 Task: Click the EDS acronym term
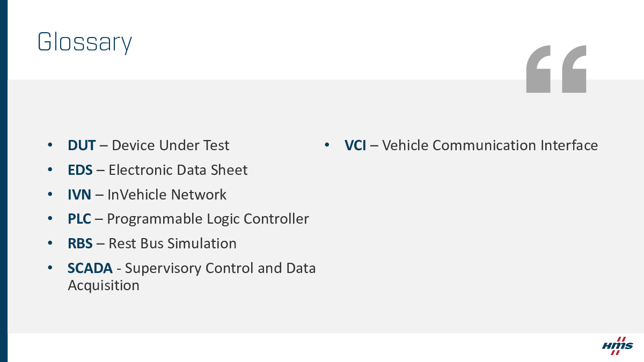80,170
